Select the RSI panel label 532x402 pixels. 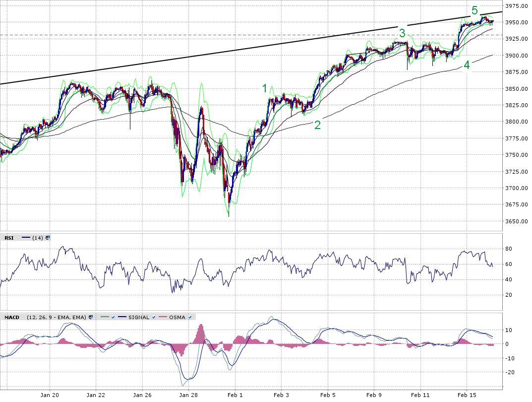9,238
